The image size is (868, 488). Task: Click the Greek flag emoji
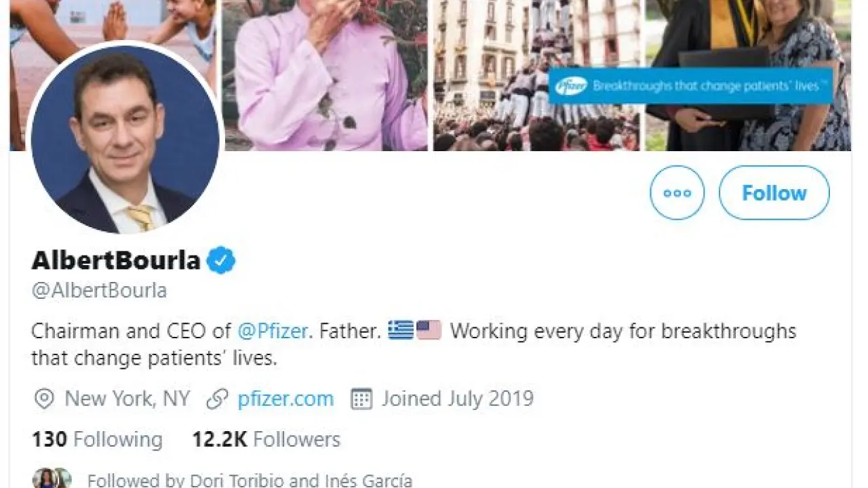coord(401,331)
